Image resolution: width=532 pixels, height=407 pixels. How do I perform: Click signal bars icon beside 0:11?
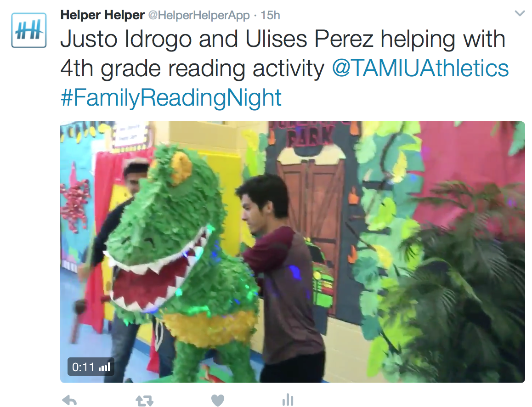pos(104,367)
